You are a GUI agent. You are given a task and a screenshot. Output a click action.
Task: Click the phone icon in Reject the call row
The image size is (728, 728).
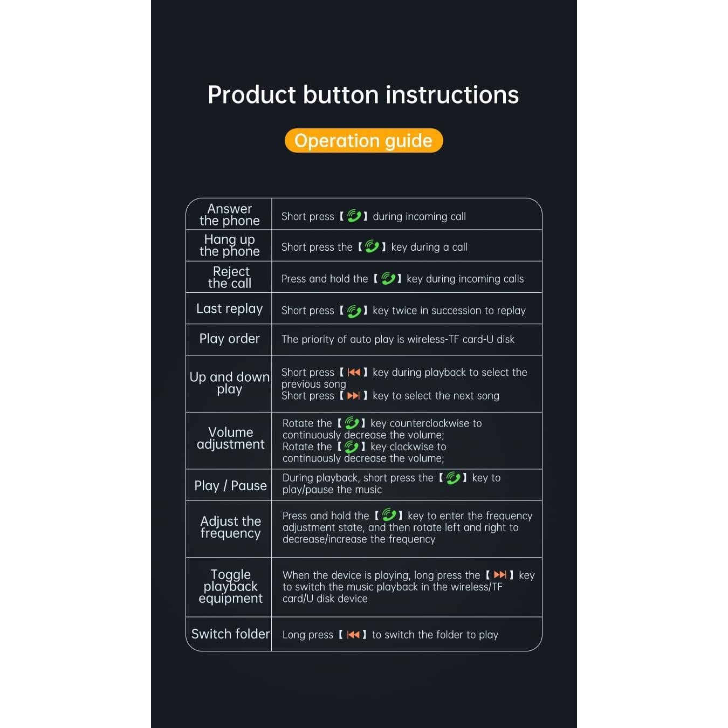[388, 278]
